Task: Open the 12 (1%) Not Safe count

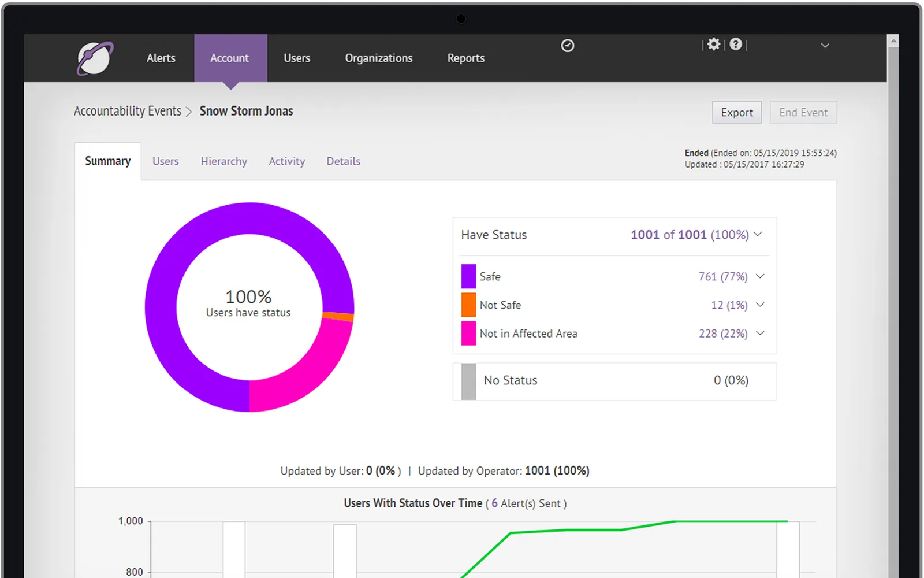Action: pyautogui.click(x=729, y=305)
